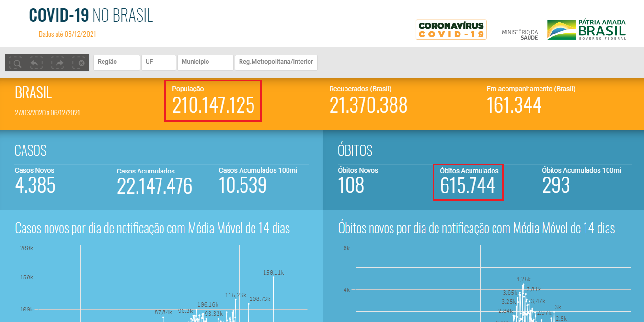The image size is (644, 322).
Task: Click the 'Casos novos por dia' chart title
Action: 152,228
